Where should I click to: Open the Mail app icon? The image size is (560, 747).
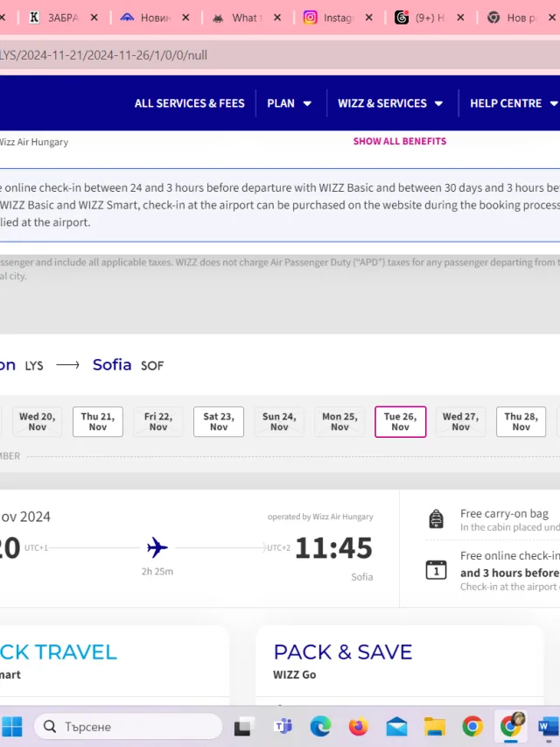pyautogui.click(x=396, y=727)
